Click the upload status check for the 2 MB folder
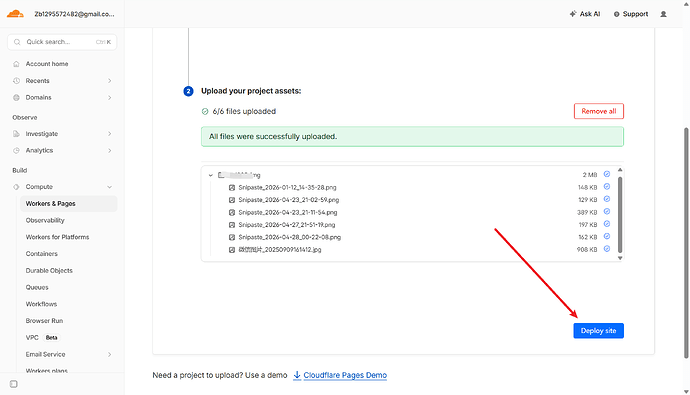690x395 pixels. (607, 174)
